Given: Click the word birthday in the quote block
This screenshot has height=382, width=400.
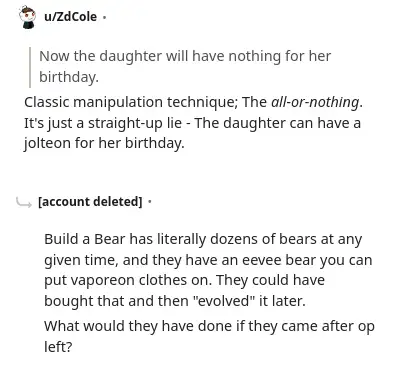Looking at the screenshot, I should coord(69,77).
